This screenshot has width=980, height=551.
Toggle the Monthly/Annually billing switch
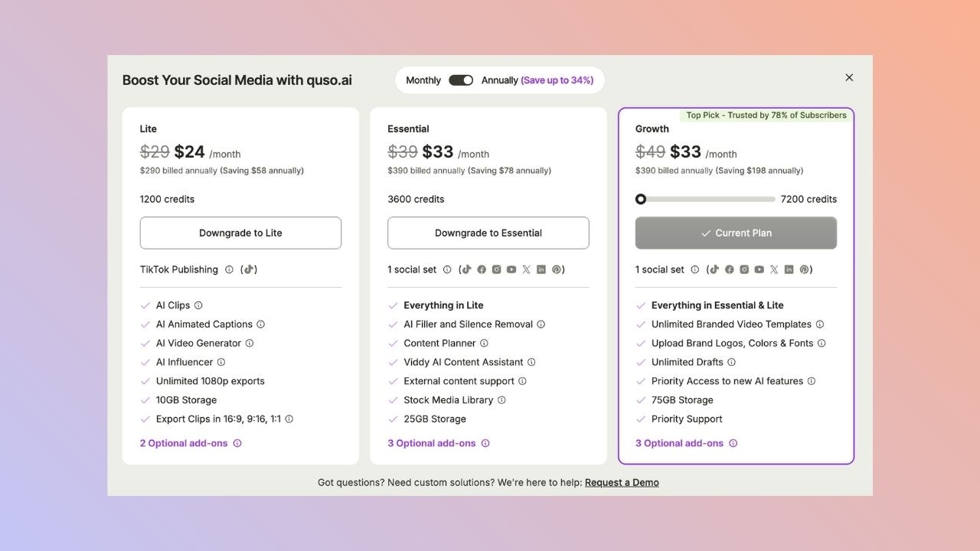point(461,80)
